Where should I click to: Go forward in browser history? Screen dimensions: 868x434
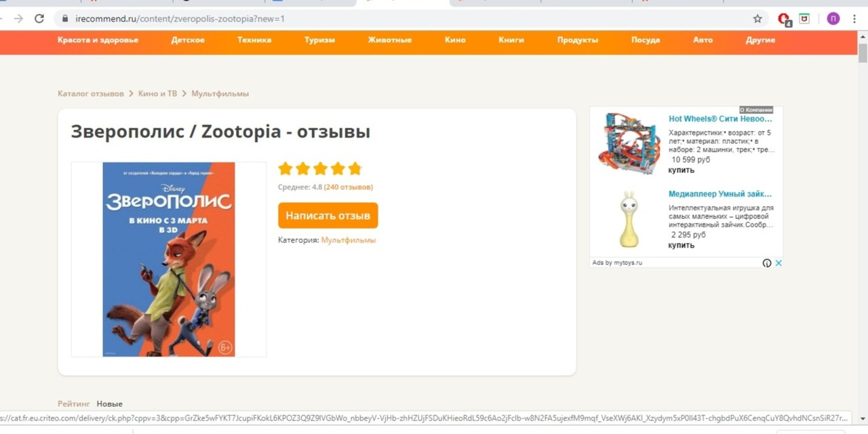(x=18, y=19)
